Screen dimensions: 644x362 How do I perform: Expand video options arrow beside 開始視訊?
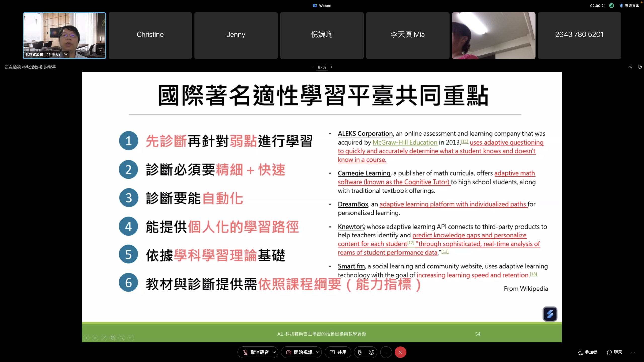[x=318, y=352]
